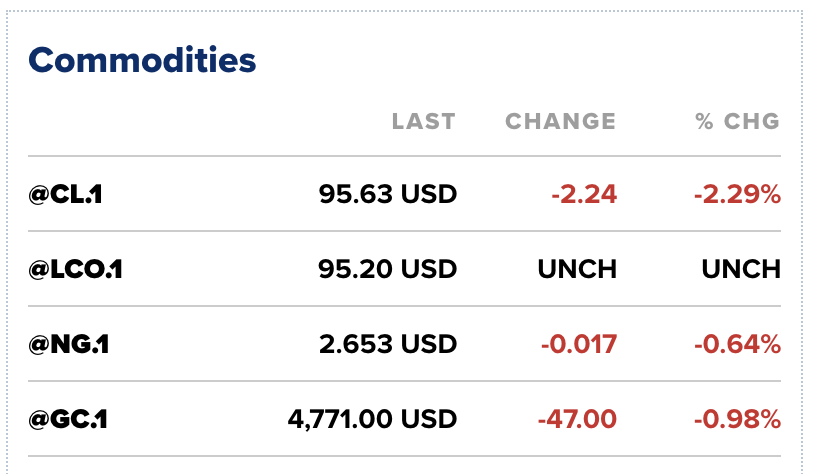Click the 4,771.00 USD gold price
822x474 pixels.
pyautogui.click(x=372, y=419)
